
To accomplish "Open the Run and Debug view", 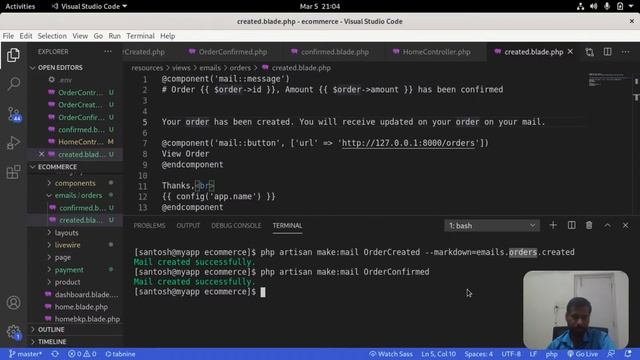I will 13,143.
